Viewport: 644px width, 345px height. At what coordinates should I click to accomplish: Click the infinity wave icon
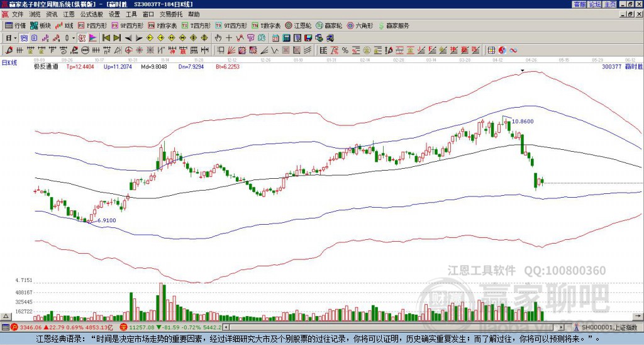pyautogui.click(x=513, y=50)
